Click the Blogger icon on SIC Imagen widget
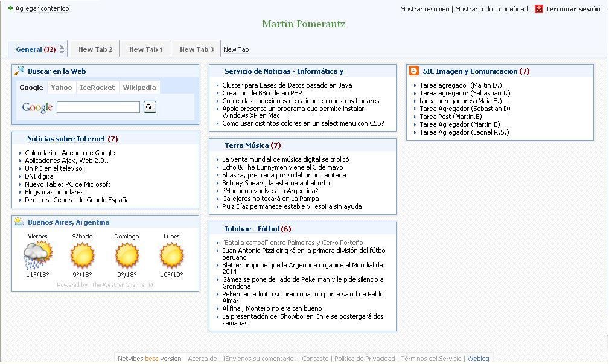 tap(414, 71)
